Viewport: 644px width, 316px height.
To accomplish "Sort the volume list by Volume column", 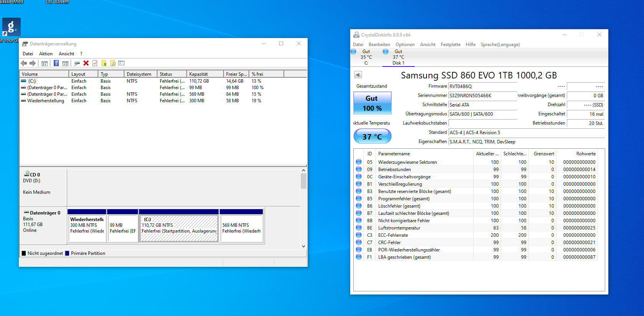I will [44, 74].
